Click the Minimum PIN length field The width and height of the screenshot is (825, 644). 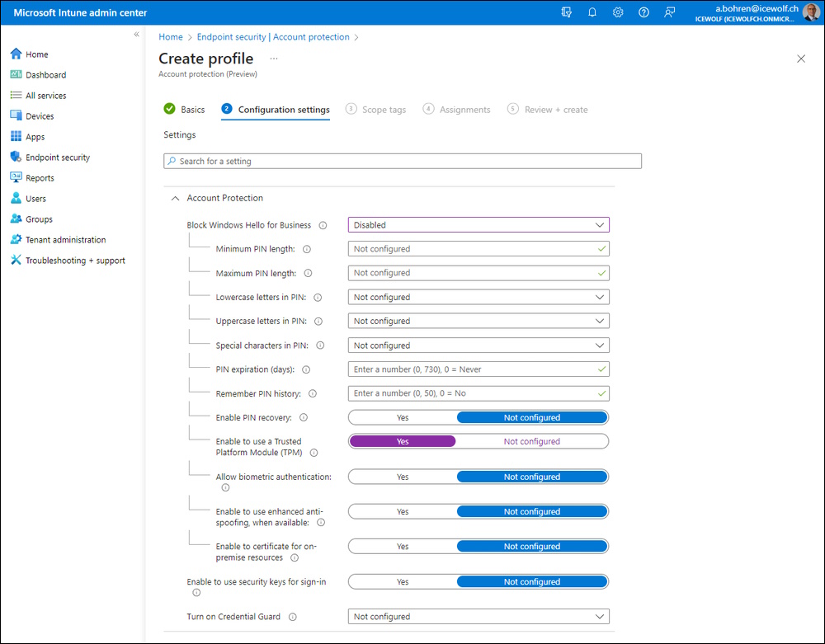point(478,249)
